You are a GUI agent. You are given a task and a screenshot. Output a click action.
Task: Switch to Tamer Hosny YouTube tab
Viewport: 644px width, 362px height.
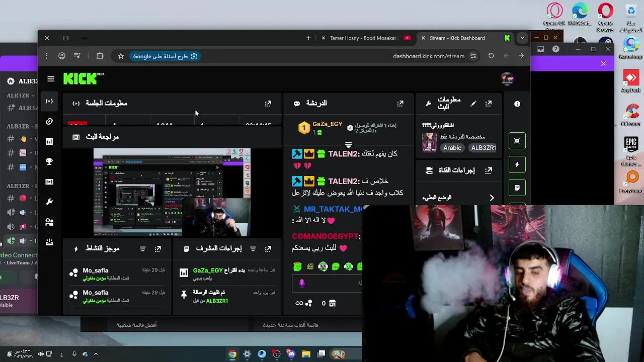pos(366,38)
